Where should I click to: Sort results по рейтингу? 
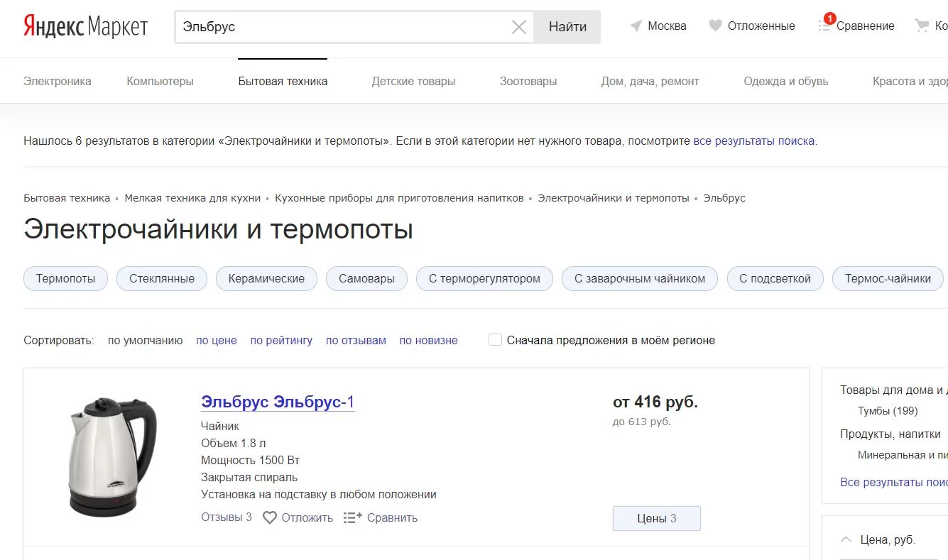(x=281, y=340)
